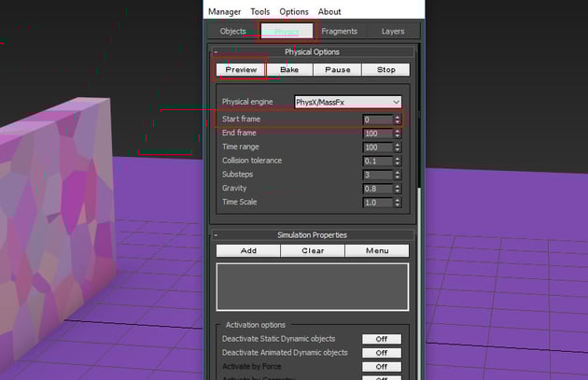Click the Gravity value field
588x380 pixels.
[x=378, y=189]
